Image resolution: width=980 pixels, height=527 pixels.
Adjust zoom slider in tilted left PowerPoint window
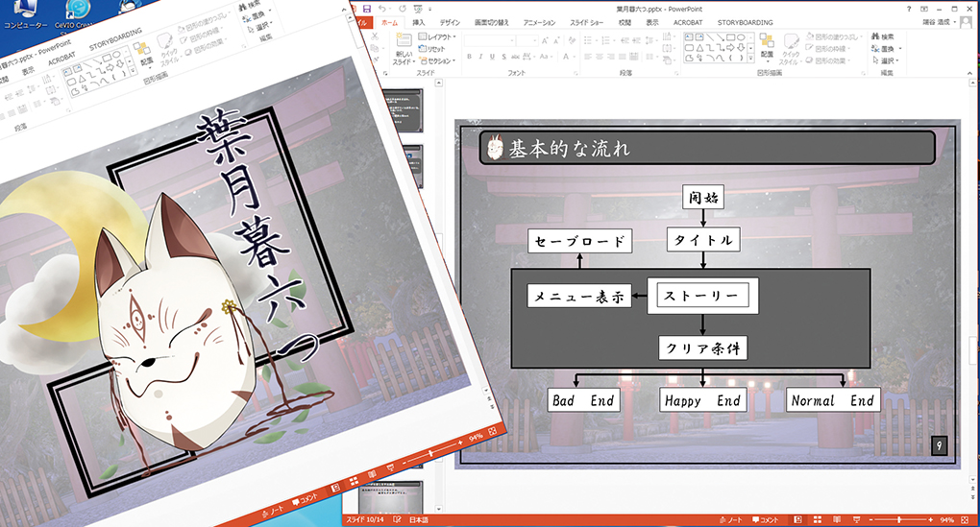tap(430, 453)
